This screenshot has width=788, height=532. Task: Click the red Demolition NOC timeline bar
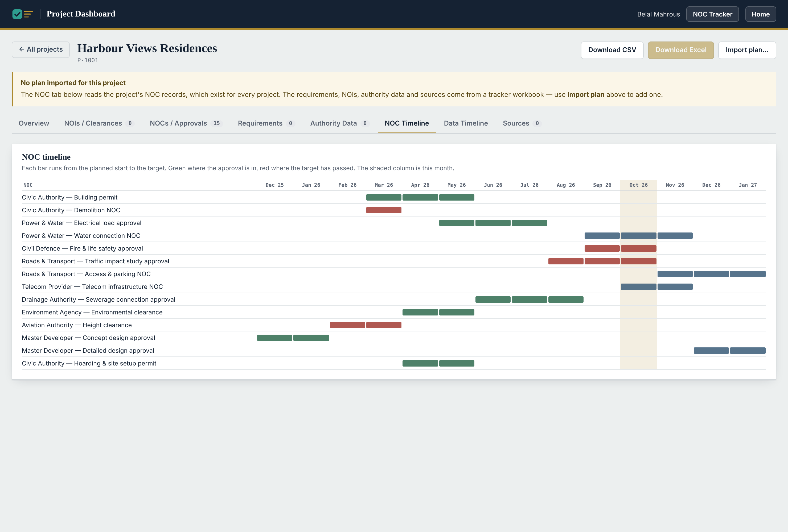(x=384, y=210)
